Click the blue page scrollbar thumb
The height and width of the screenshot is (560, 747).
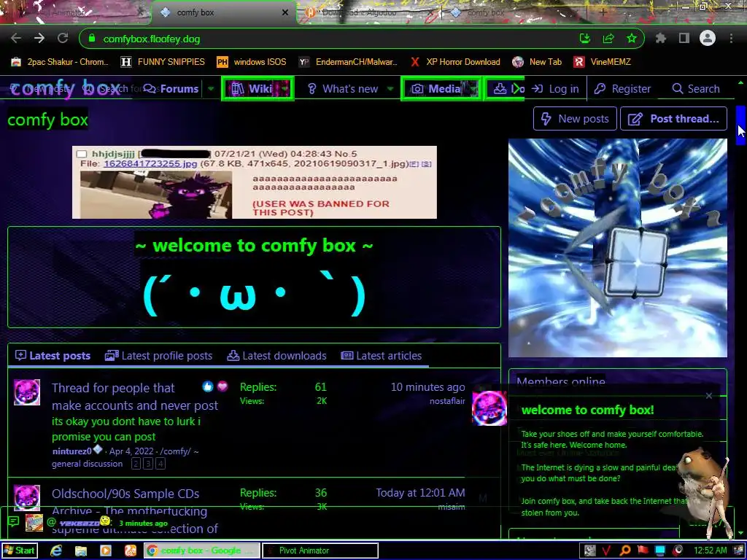pyautogui.click(x=740, y=125)
